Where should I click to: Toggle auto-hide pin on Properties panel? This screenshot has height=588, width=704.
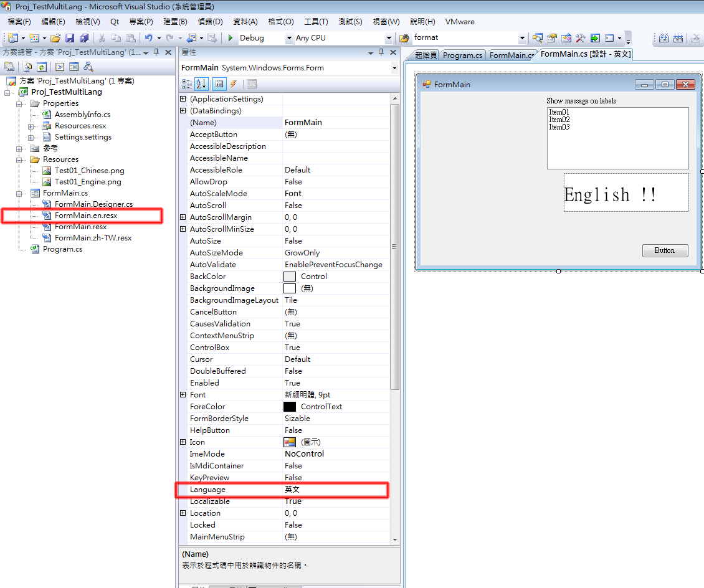click(381, 52)
